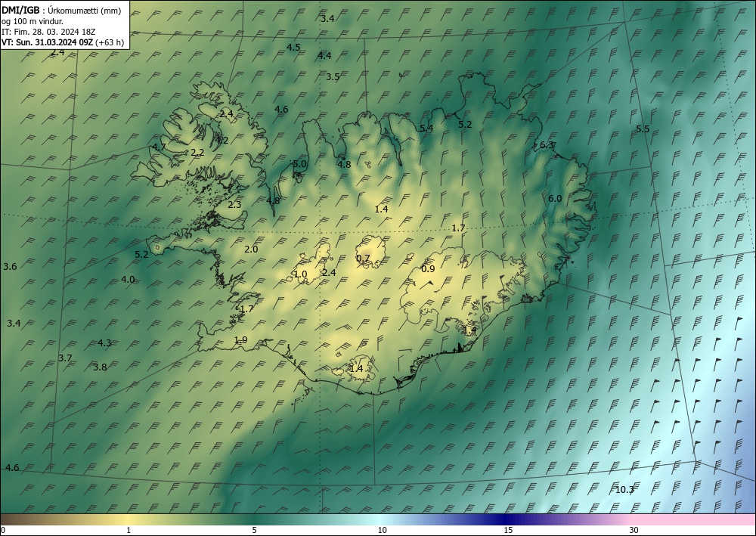The height and width of the screenshot is (536, 756).
Task: Click the 0 label on the color scale
Action: point(2,531)
